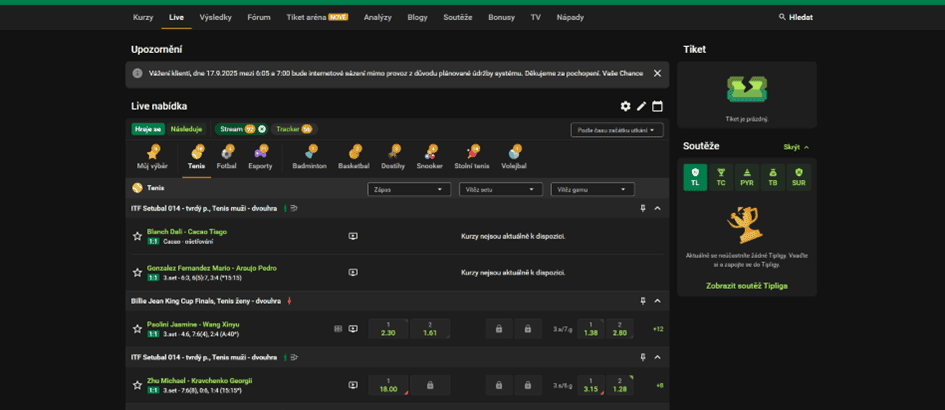
Task: Open Podle času začátku utkání sort dropdown
Action: click(617, 130)
